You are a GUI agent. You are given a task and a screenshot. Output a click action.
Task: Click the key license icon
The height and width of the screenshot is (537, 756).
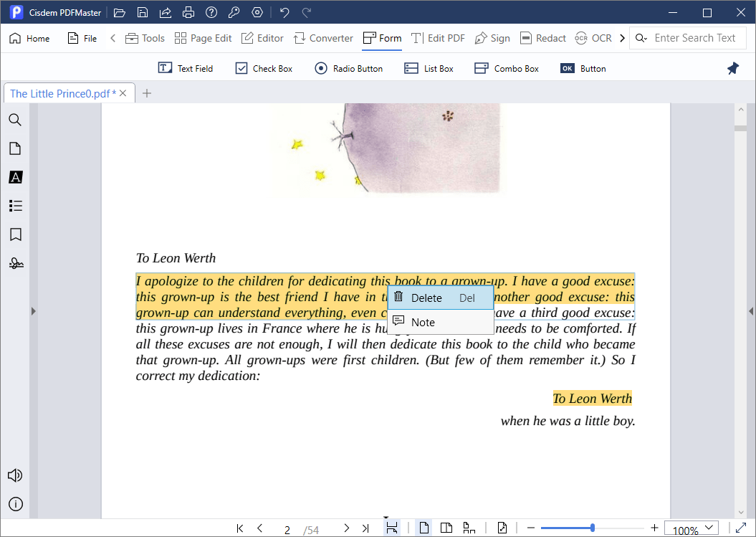click(x=234, y=12)
